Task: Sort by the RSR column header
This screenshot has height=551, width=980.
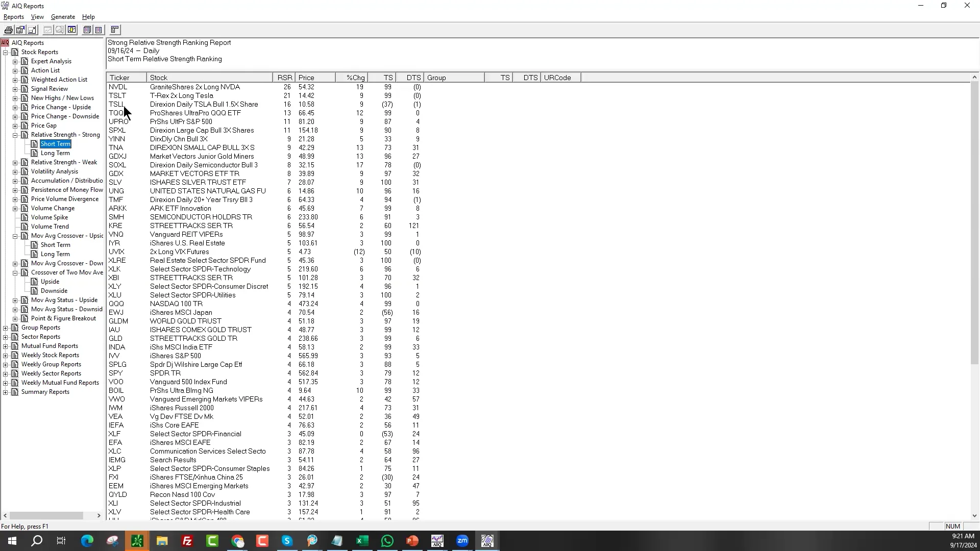Action: coord(284,78)
